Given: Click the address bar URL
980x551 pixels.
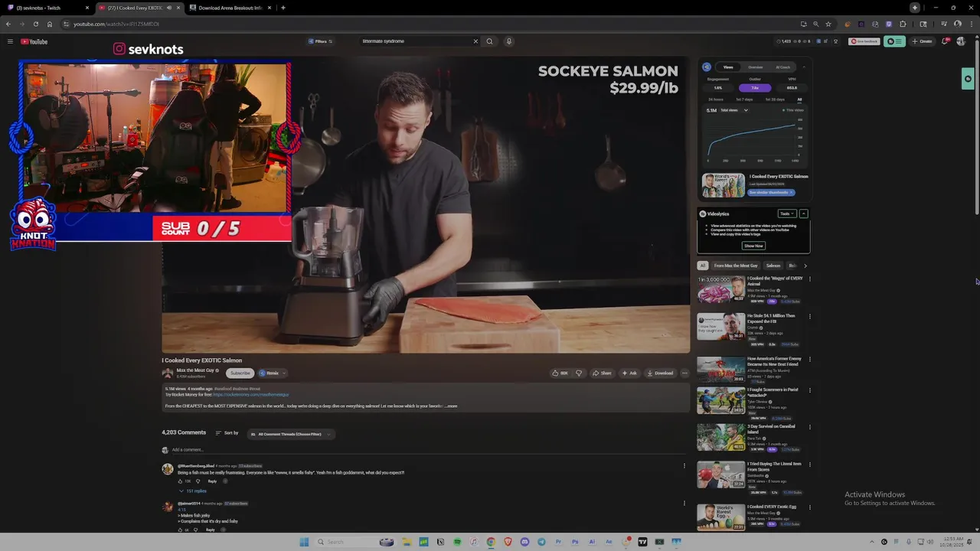Looking at the screenshot, I should coord(116,24).
